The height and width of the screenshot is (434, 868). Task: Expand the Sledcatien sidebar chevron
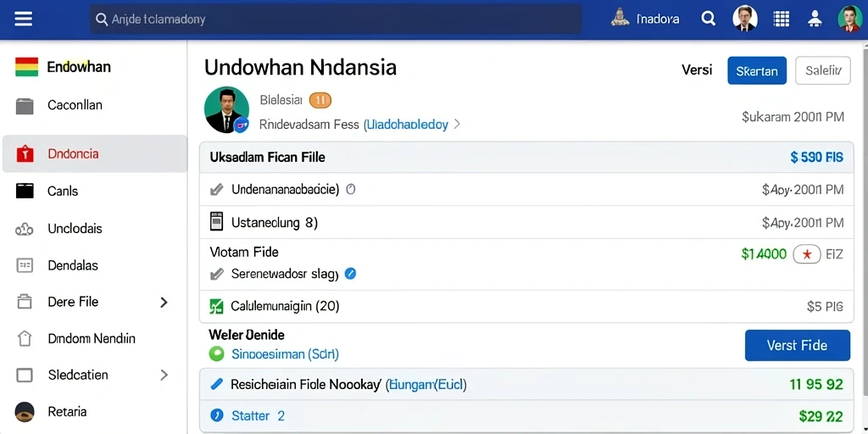click(164, 375)
